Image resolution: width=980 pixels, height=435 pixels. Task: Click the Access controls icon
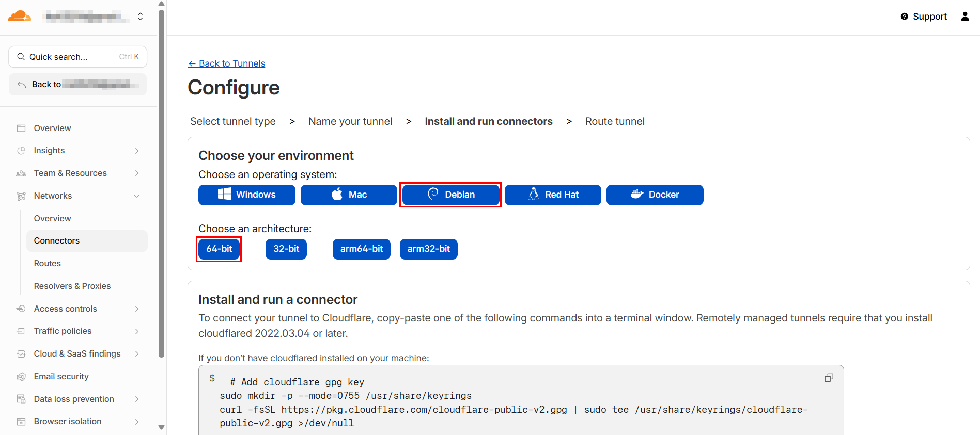click(x=21, y=309)
